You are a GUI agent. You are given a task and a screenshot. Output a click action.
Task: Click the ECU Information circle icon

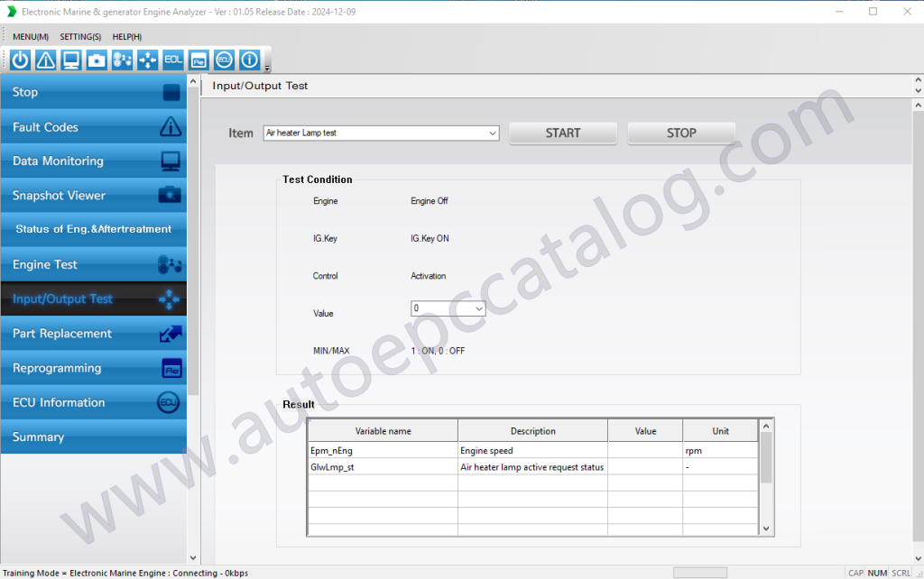click(169, 402)
